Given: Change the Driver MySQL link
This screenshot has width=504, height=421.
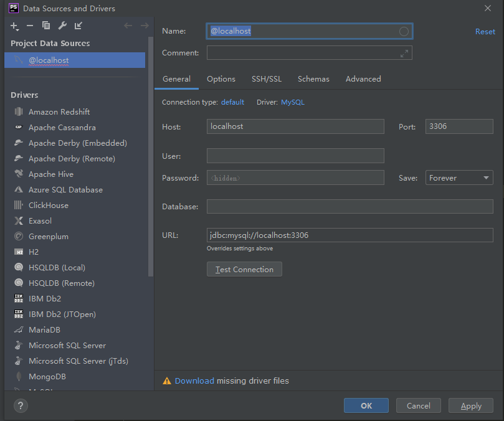Looking at the screenshot, I should 293,102.
